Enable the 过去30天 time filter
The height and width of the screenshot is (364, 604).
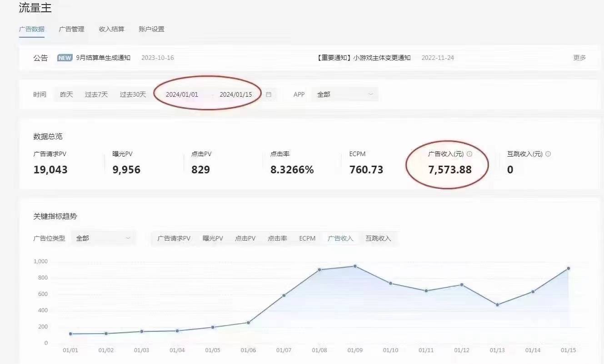click(132, 94)
